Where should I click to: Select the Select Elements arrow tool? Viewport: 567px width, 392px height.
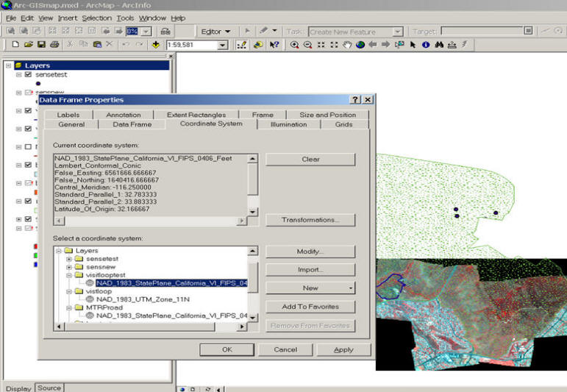[413, 45]
